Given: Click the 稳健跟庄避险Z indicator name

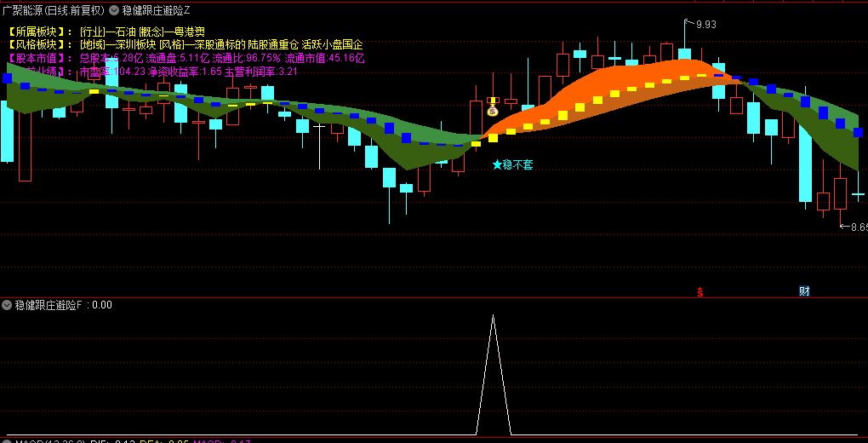Looking at the screenshot, I should [x=156, y=9].
